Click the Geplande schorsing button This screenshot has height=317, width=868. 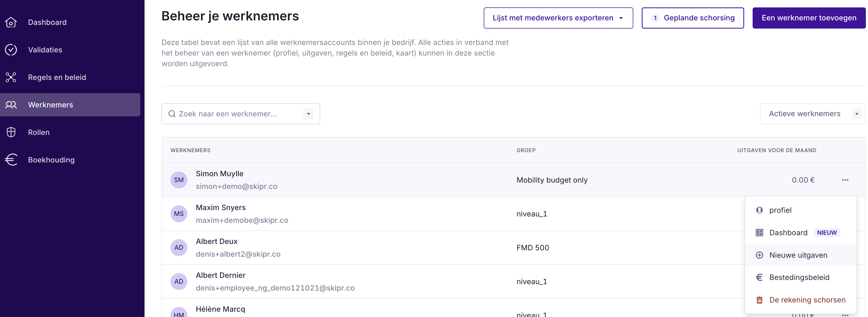pyautogui.click(x=693, y=18)
